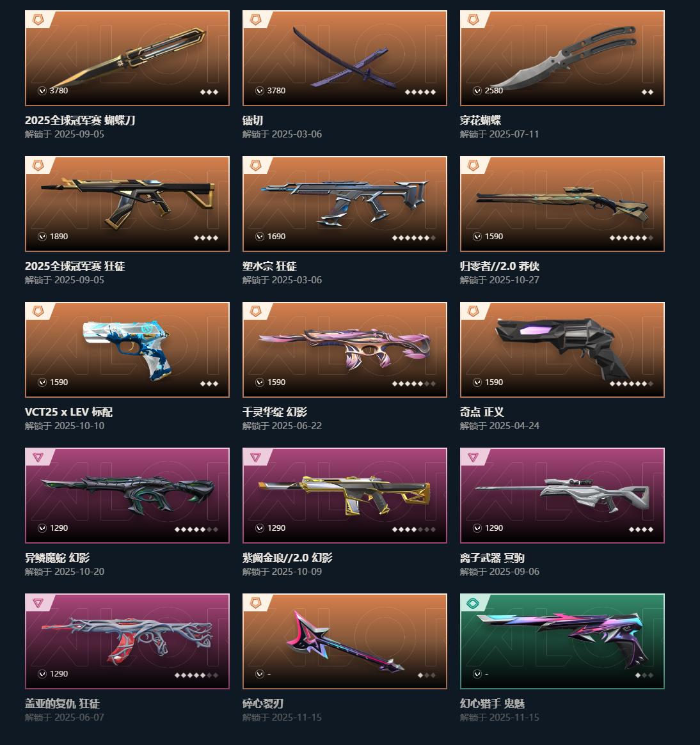Click the 奇点 正义 skin title

pos(482,412)
